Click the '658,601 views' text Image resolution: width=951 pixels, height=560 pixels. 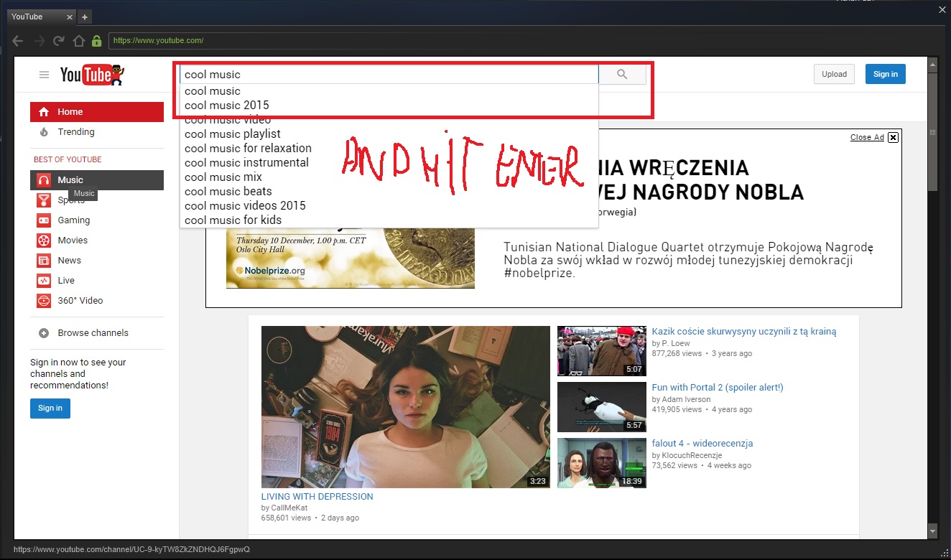287,518
